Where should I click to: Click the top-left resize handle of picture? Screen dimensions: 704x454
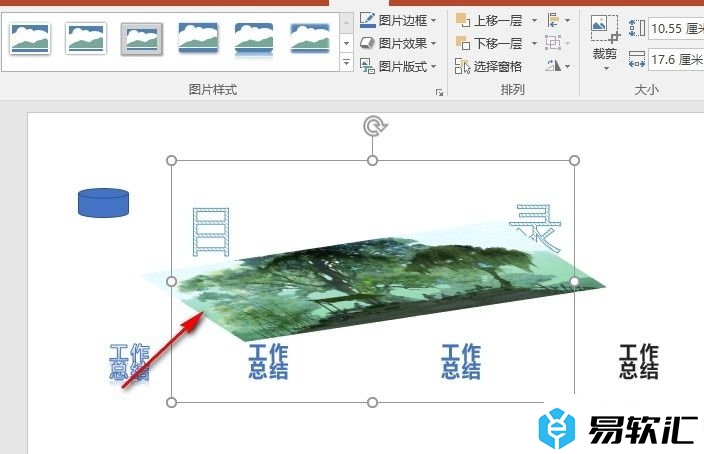click(171, 160)
